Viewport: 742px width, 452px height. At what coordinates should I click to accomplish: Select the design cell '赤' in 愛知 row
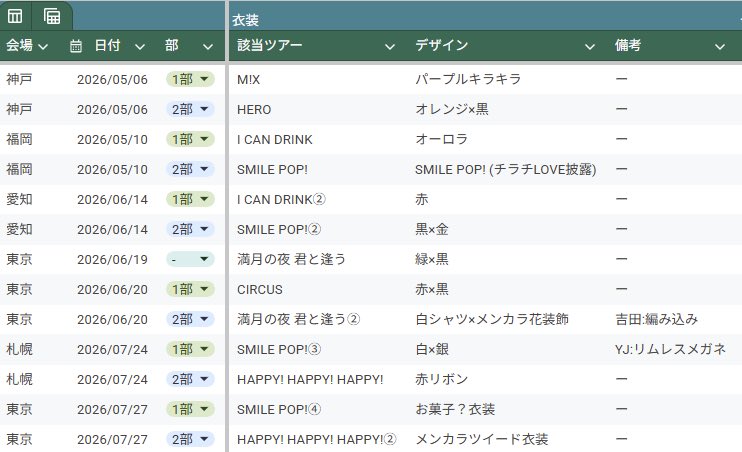422,199
